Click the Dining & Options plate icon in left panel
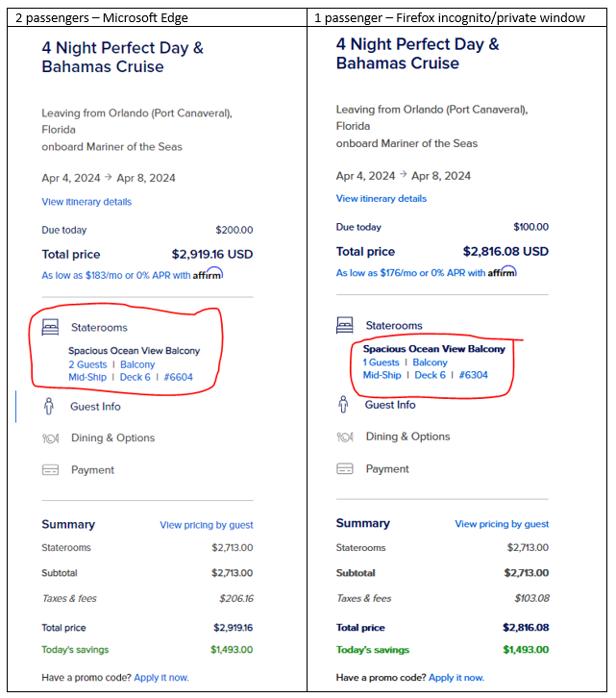 pos(50,438)
